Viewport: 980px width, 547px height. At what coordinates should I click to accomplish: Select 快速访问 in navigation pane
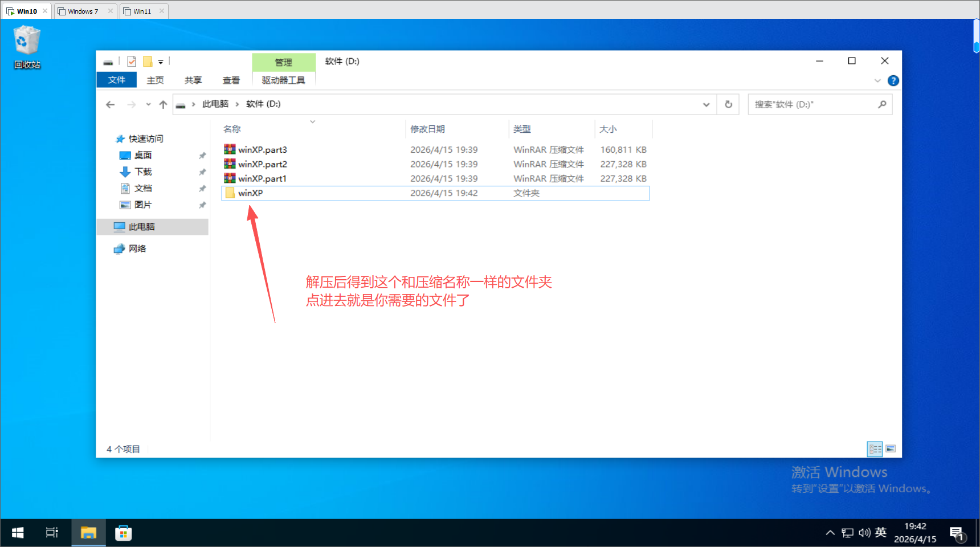[x=146, y=138]
